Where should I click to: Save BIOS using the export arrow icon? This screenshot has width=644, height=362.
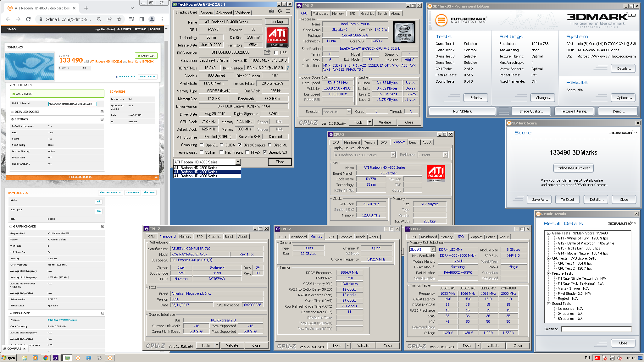point(267,52)
